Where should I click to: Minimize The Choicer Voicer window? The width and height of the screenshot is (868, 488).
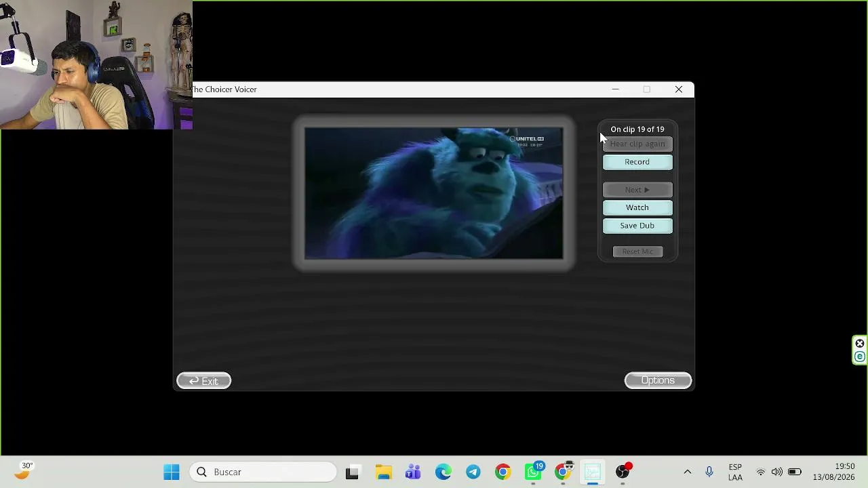coord(615,89)
